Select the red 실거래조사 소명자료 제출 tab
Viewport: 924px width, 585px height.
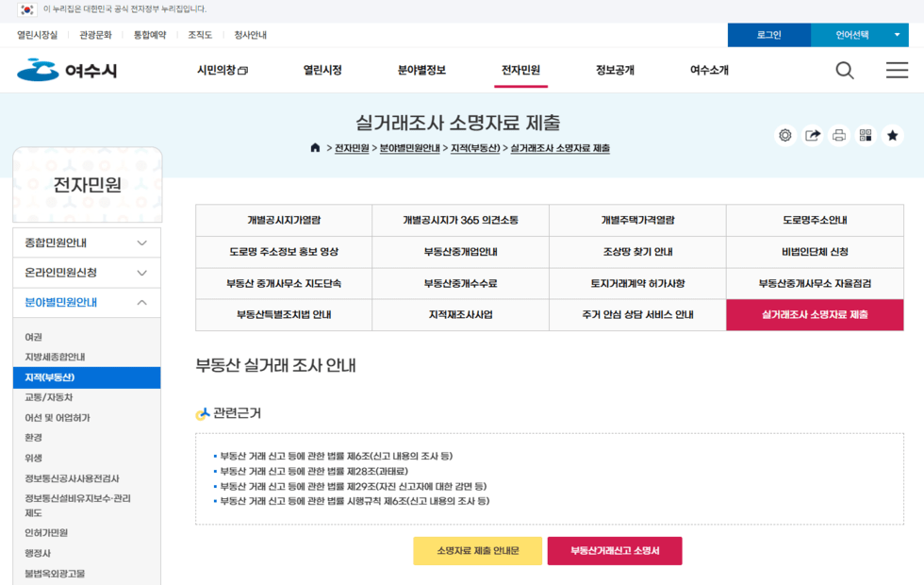(x=815, y=315)
